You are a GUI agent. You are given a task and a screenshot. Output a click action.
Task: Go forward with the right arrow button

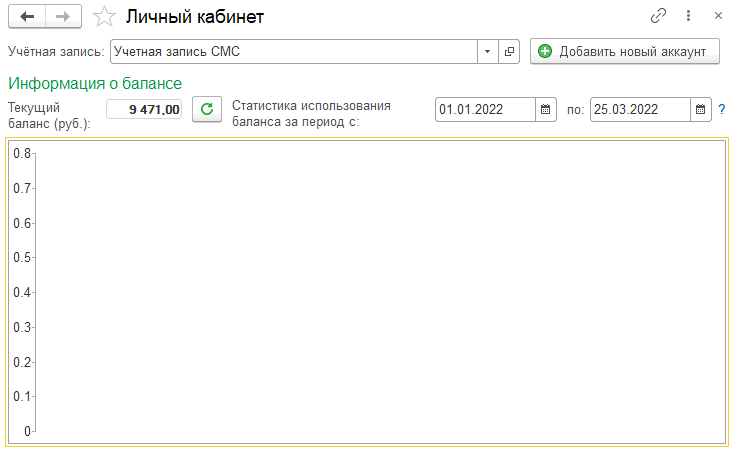[x=63, y=16]
